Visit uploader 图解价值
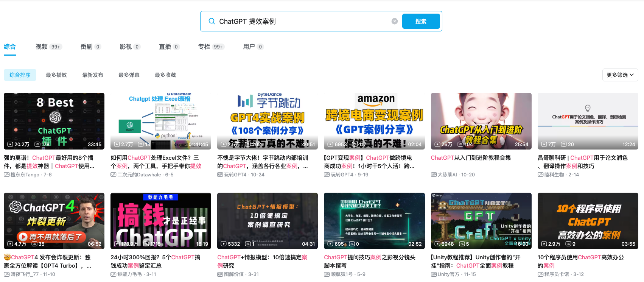This screenshot has height=282, width=644. (234, 274)
